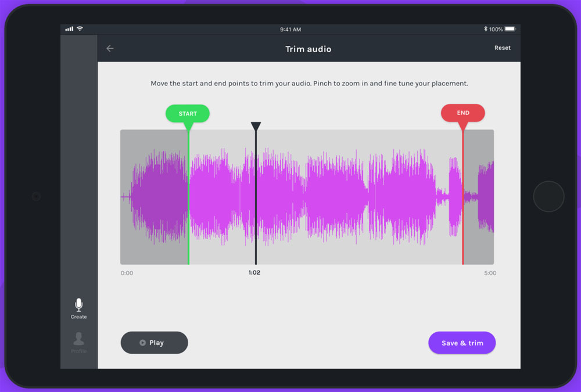Screen dimensions: 581x392
Task: Click the battery icon in the status bar
Action: (x=510, y=29)
